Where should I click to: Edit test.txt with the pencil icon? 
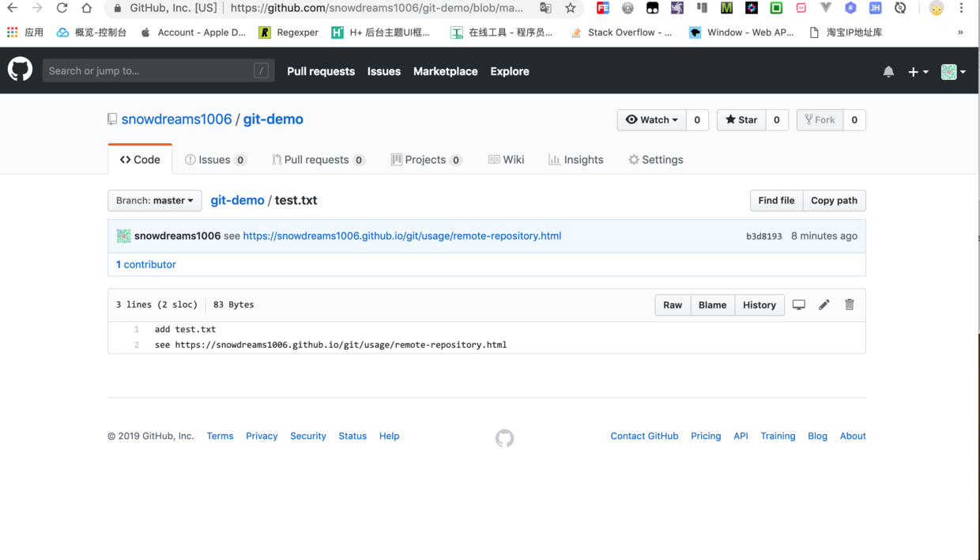tap(824, 305)
